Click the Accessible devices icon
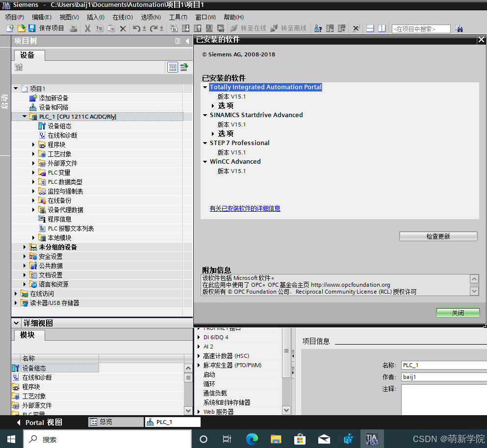Image resolution: width=487 pixels, height=448 pixels. click(318, 28)
